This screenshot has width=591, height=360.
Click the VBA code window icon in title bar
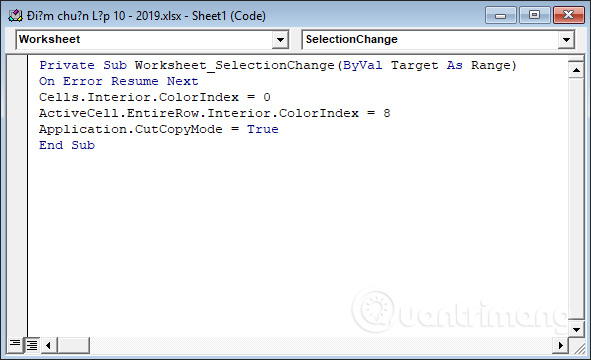tap(15, 16)
